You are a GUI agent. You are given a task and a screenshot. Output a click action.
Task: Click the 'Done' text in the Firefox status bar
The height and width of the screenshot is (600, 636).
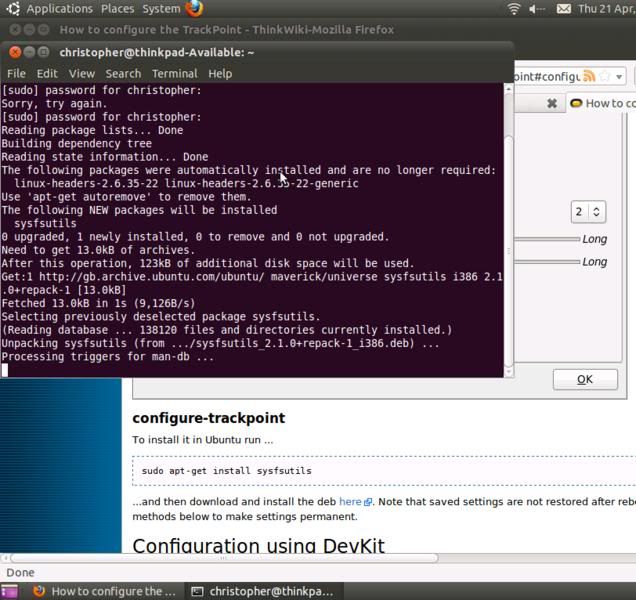point(20,572)
